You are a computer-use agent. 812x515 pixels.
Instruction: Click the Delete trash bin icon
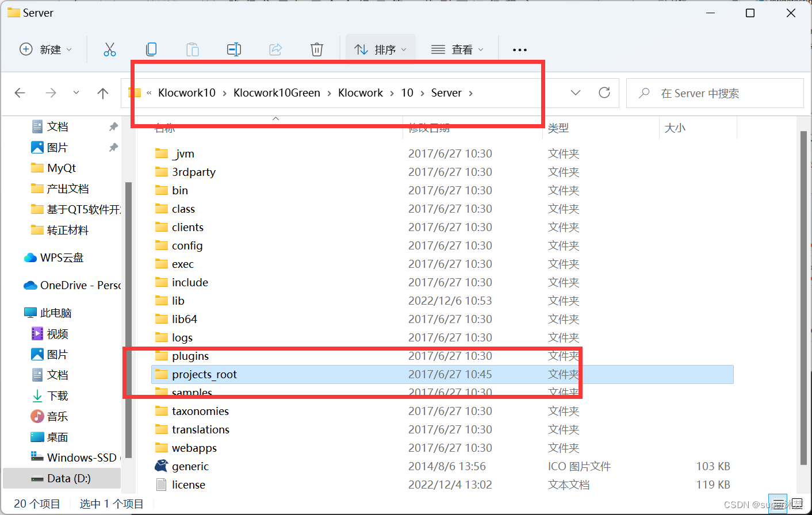pos(317,49)
